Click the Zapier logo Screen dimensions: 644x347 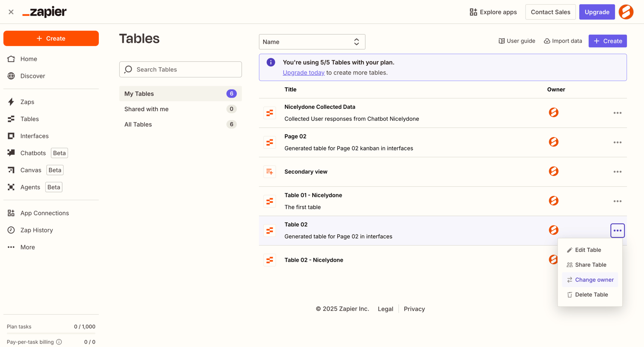tap(44, 12)
